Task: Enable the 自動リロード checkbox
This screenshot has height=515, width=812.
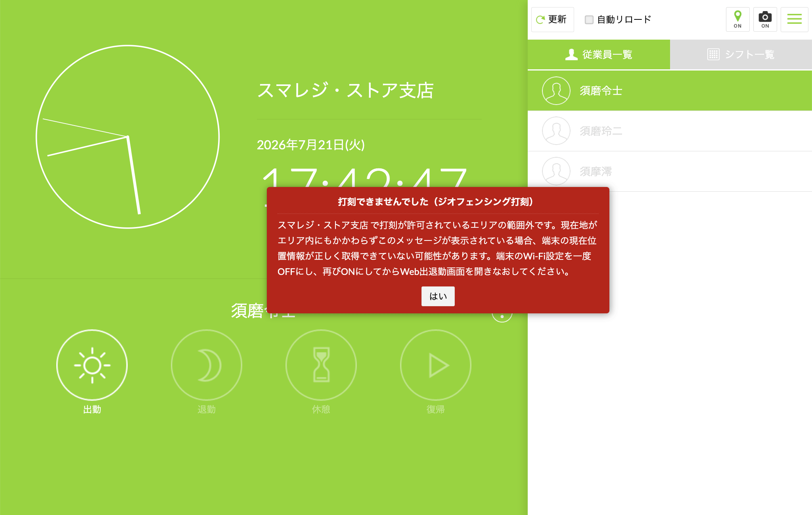Action: click(x=589, y=20)
